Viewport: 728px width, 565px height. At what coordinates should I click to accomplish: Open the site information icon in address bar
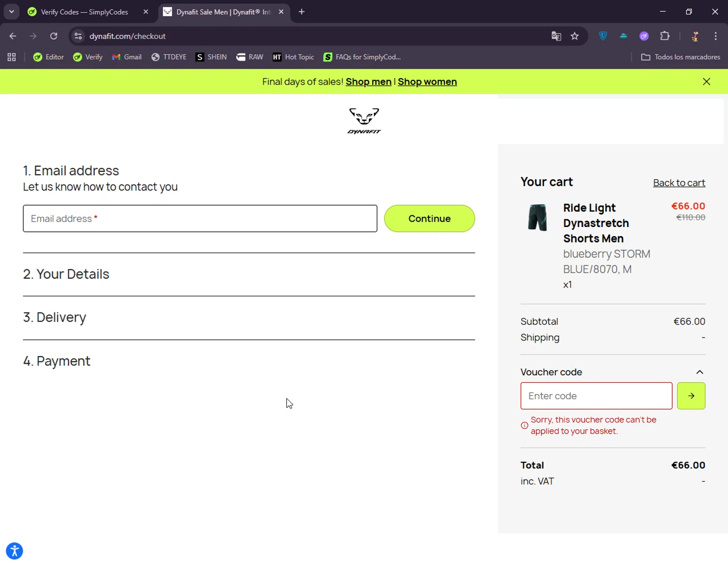78,36
